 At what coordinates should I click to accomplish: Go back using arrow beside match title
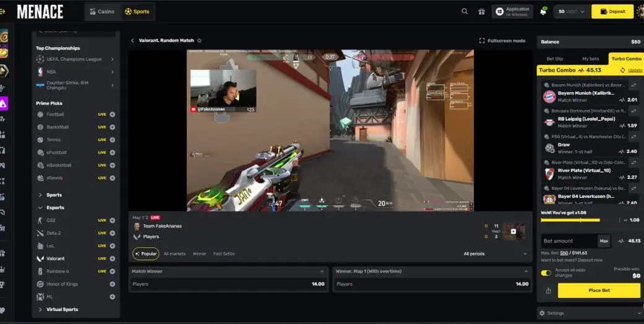tap(132, 41)
